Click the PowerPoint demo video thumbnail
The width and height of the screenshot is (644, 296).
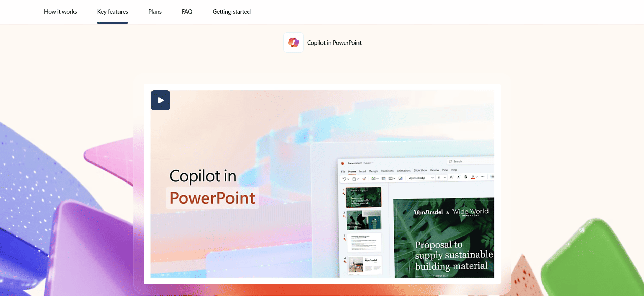click(322, 184)
